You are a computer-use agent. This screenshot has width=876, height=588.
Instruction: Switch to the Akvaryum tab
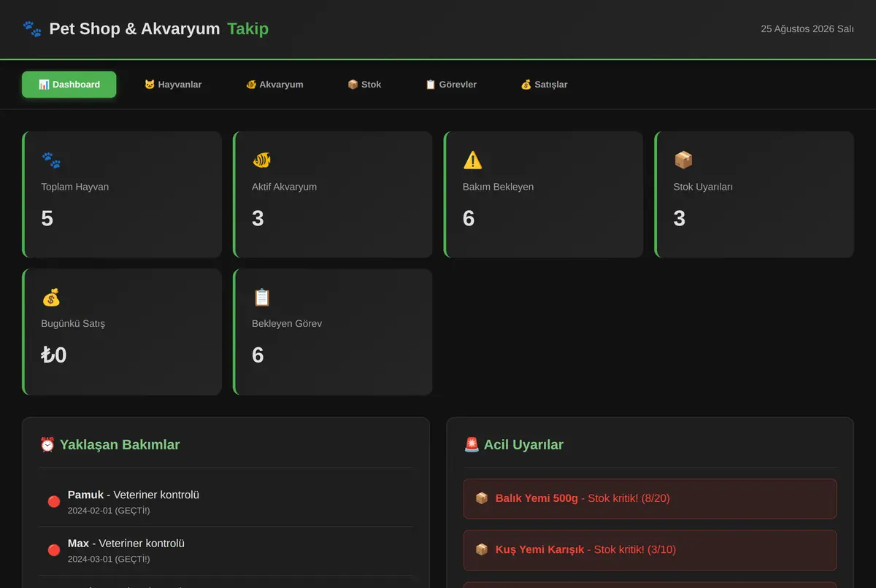(x=274, y=85)
